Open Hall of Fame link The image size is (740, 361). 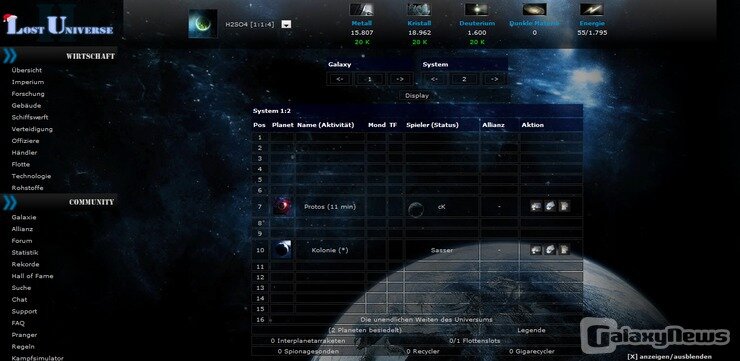(33, 276)
